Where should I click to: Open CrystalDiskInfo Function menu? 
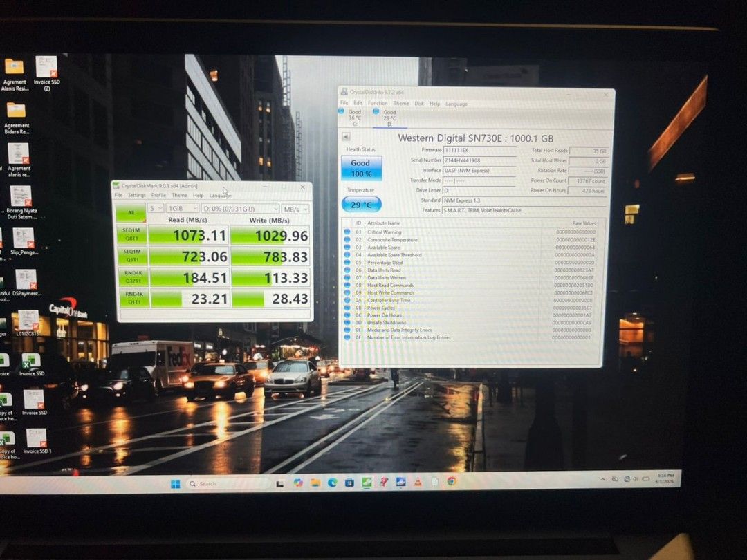[x=378, y=103]
